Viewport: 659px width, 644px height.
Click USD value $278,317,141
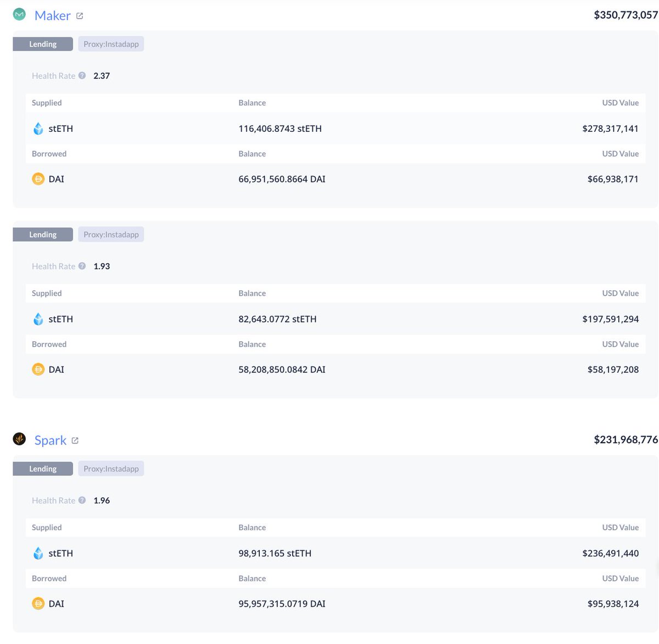point(610,129)
